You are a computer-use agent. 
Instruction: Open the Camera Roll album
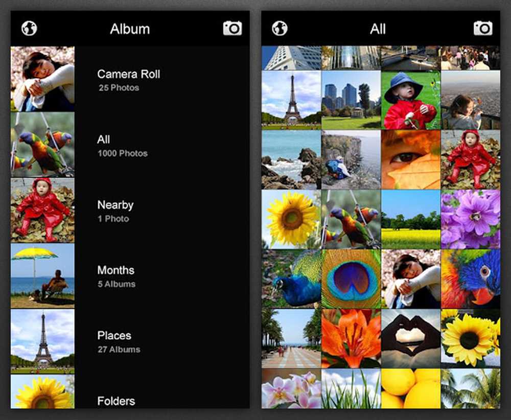[130, 79]
